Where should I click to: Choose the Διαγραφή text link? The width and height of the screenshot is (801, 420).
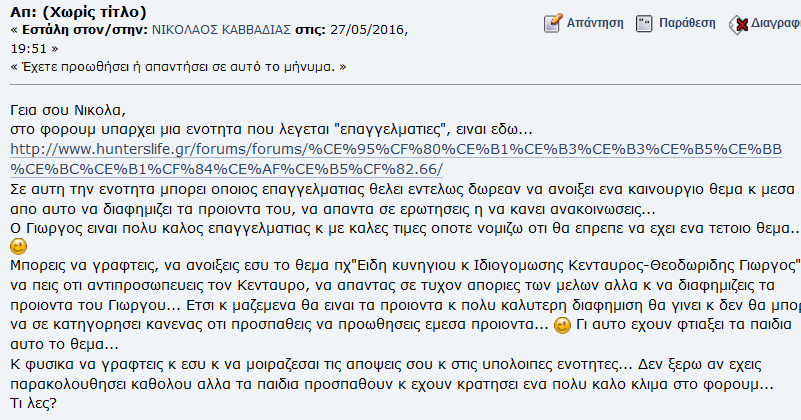776,23
